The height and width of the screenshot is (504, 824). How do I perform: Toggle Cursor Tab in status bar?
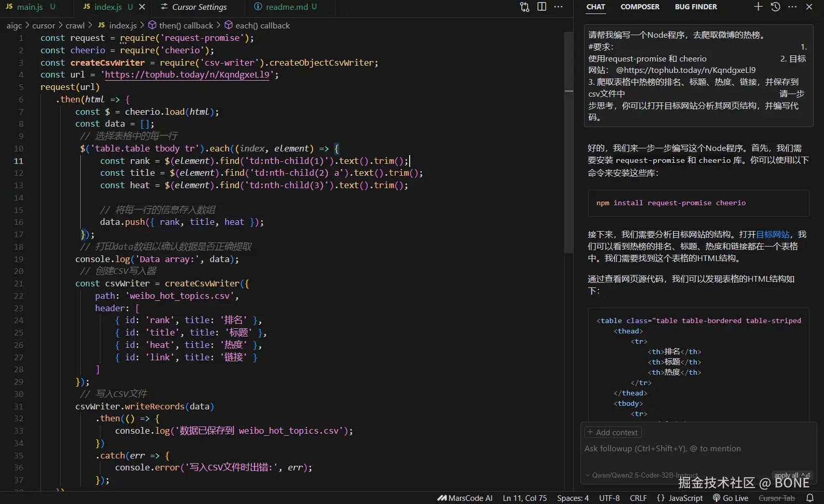(776, 498)
